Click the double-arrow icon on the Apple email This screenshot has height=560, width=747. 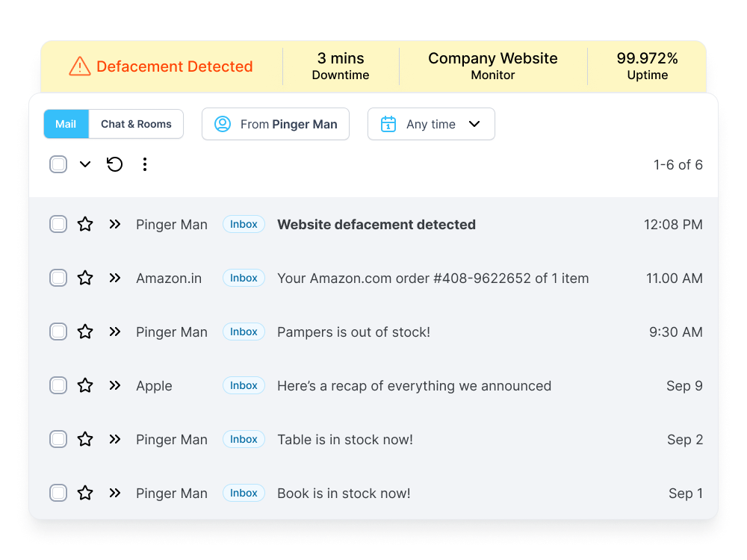(114, 385)
